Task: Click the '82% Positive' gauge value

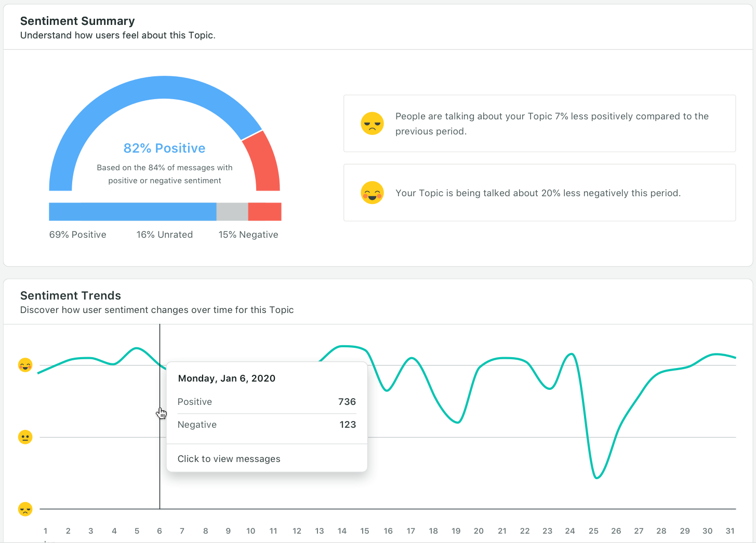Action: click(165, 148)
